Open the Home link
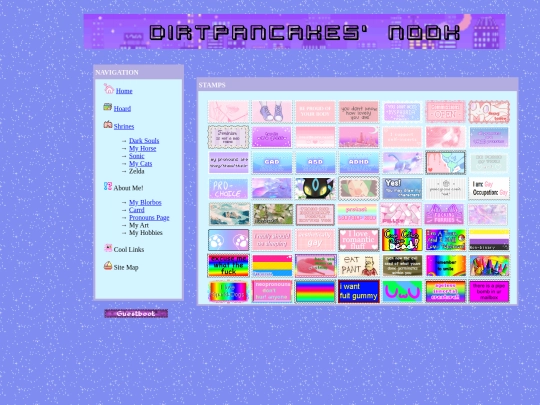Screen dimensions: 540x405 [124, 91]
